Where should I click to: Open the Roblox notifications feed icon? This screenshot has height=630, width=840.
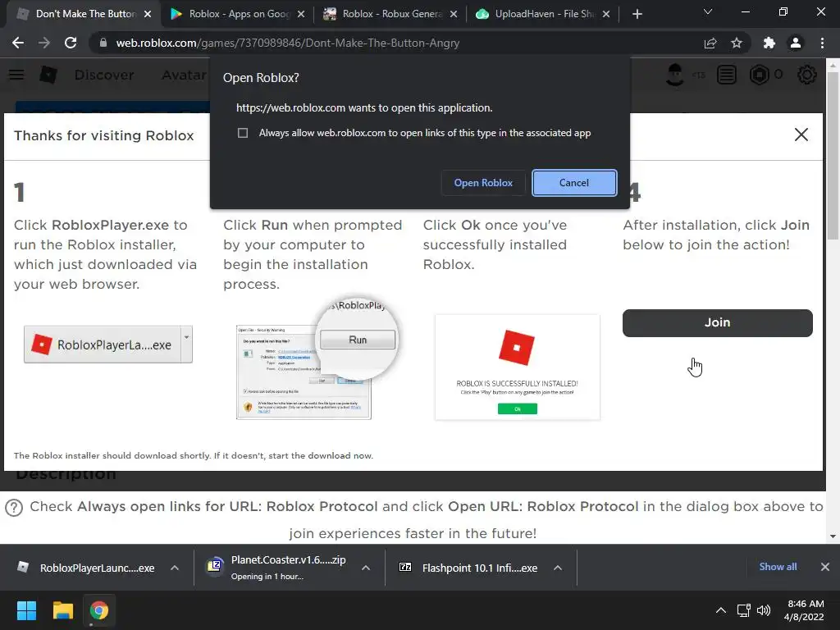pyautogui.click(x=727, y=75)
